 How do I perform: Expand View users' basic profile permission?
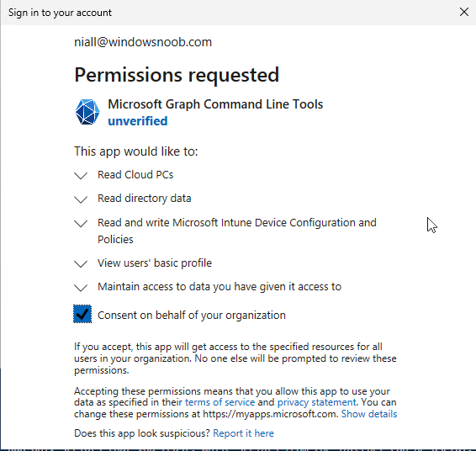coord(81,263)
